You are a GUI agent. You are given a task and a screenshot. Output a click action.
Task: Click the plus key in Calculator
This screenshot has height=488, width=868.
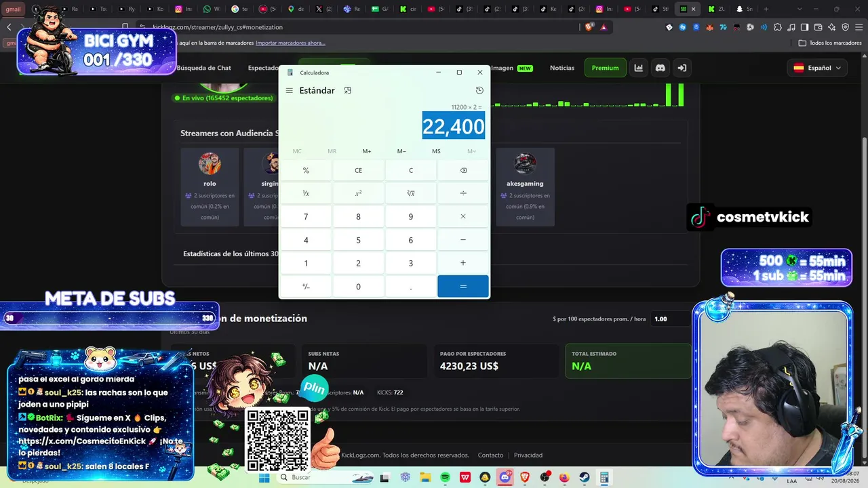(x=463, y=263)
